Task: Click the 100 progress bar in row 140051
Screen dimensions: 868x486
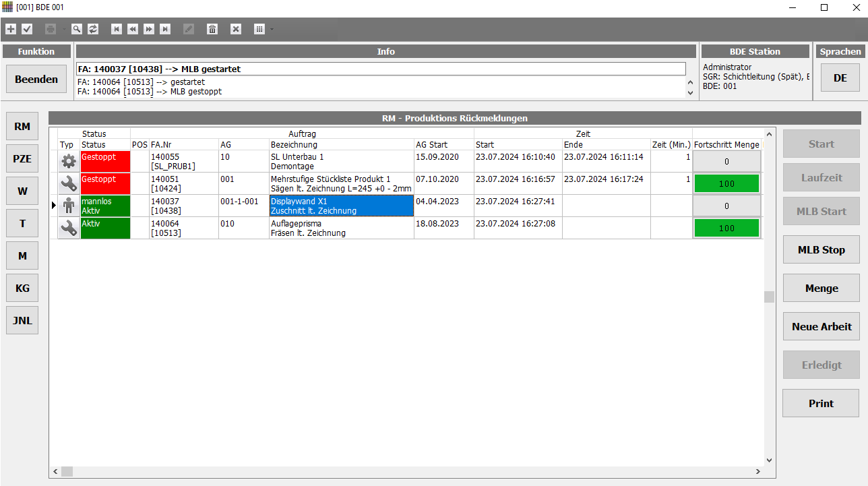Action: pyautogui.click(x=726, y=183)
